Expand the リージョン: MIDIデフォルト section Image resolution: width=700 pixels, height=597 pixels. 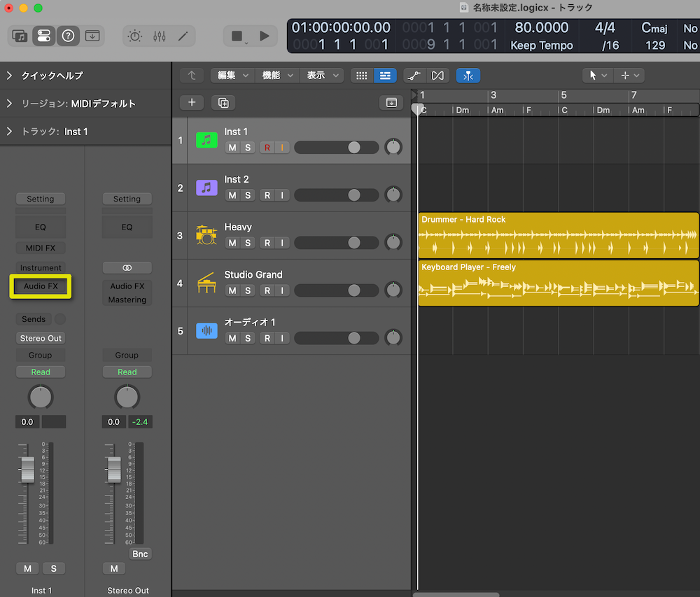[9, 104]
